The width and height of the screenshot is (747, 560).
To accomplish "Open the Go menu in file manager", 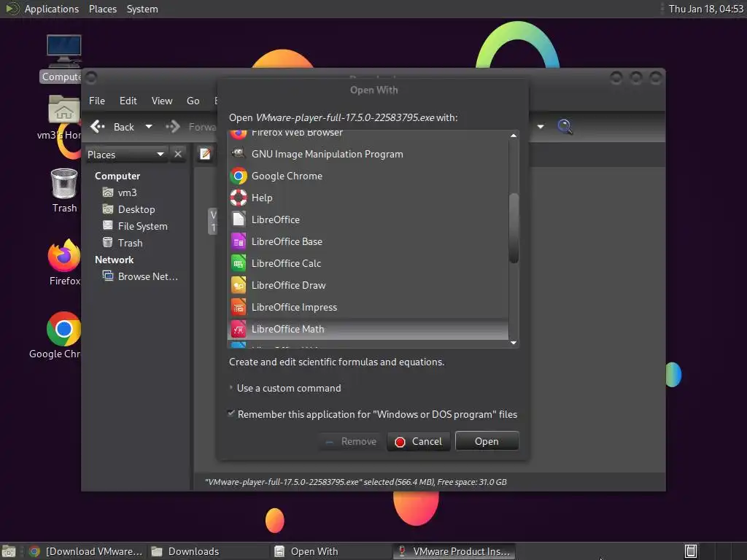I will pos(193,101).
